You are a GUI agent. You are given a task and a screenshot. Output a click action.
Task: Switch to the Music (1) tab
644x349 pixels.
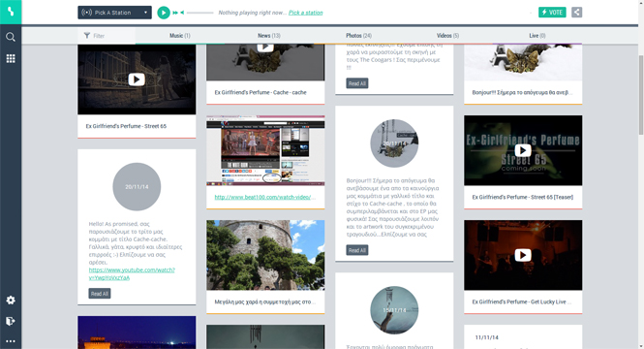pos(180,36)
